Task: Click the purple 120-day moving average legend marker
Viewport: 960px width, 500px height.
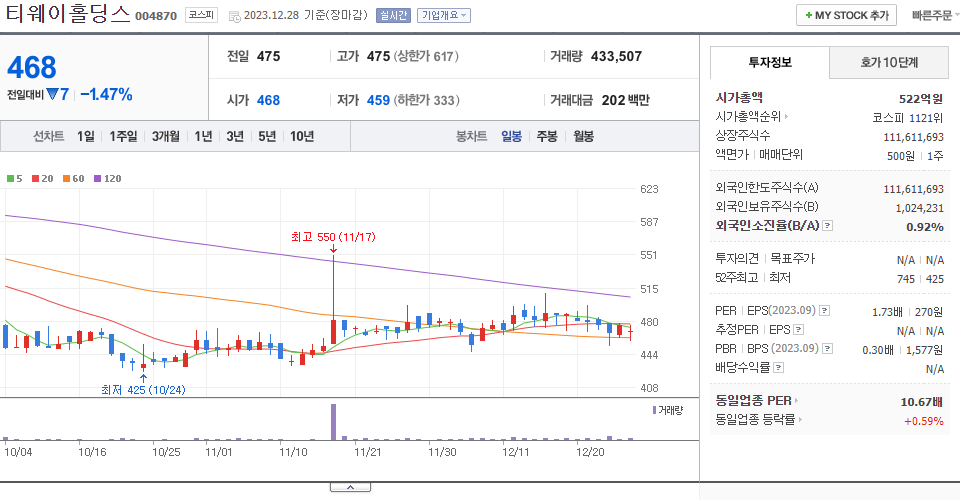Action: [97, 179]
